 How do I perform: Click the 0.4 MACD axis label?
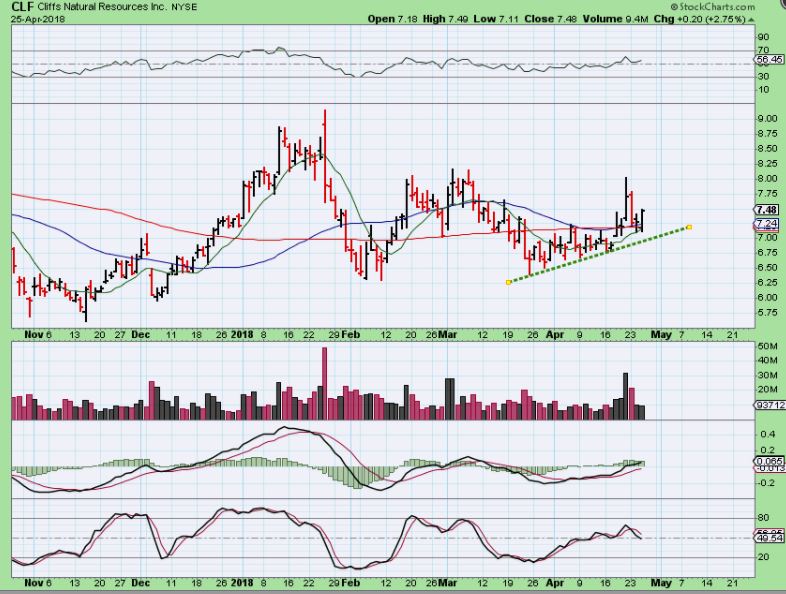(767, 434)
